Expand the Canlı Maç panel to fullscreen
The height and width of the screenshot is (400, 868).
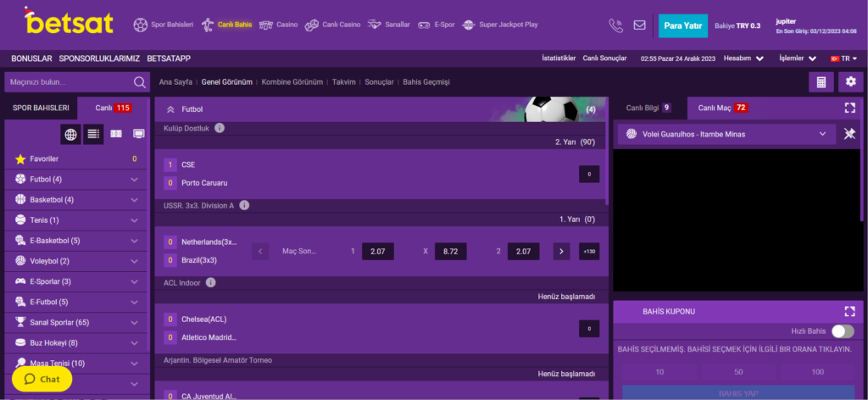coord(849,108)
